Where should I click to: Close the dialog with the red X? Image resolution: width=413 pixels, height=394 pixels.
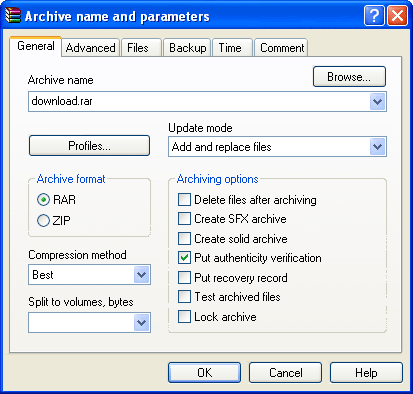[397, 15]
